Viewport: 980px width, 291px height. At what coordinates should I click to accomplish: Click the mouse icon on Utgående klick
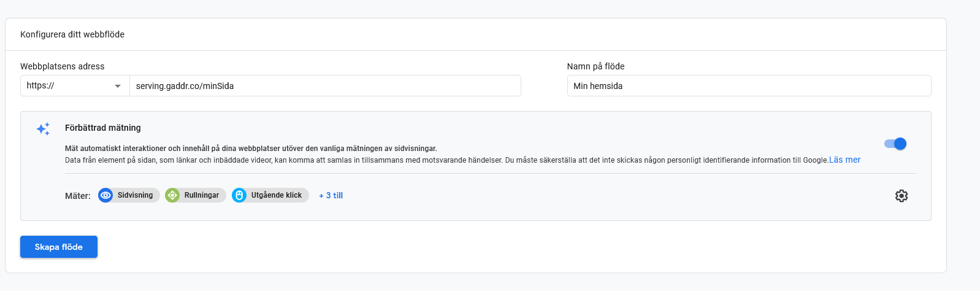click(x=239, y=195)
